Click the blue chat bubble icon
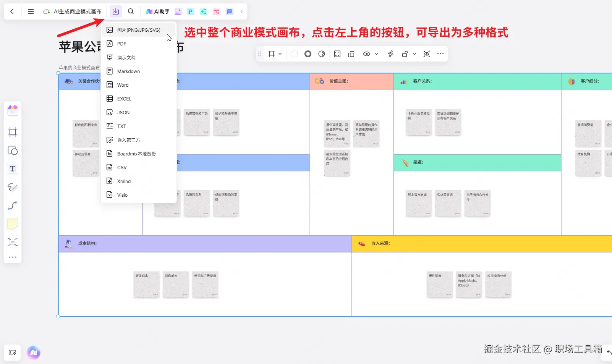 (x=229, y=11)
